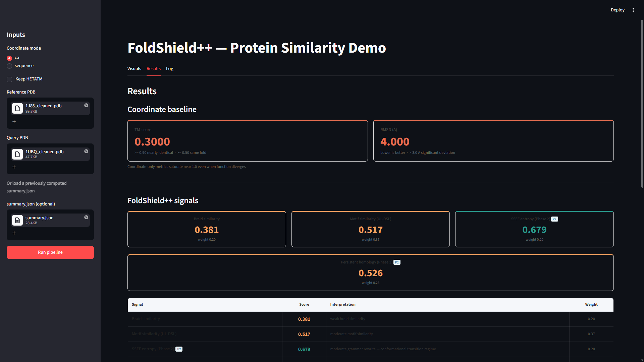Open the Log tab
The width and height of the screenshot is (644, 362).
(170, 68)
